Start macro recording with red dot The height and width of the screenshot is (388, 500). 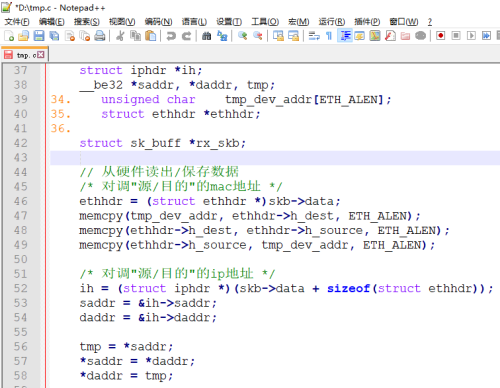click(x=441, y=36)
